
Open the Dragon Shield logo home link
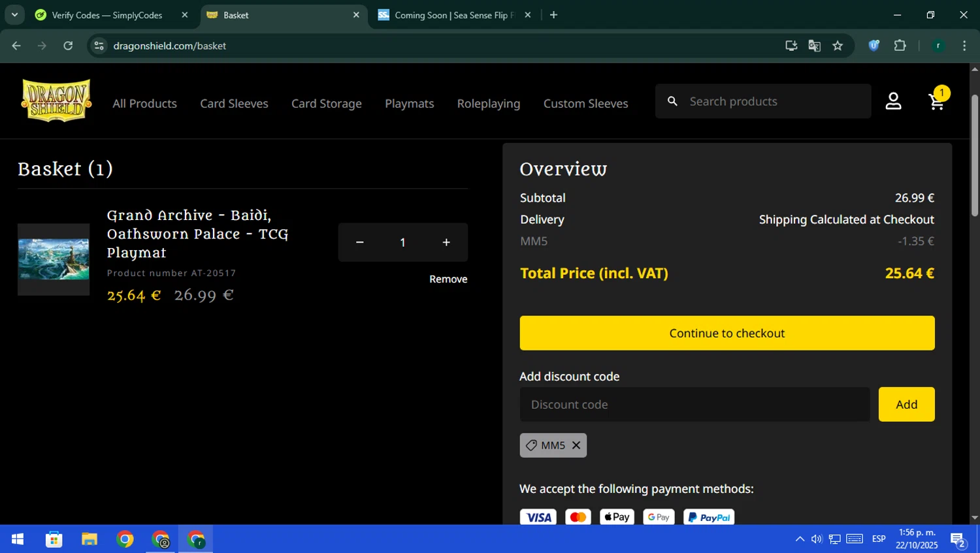coord(56,101)
